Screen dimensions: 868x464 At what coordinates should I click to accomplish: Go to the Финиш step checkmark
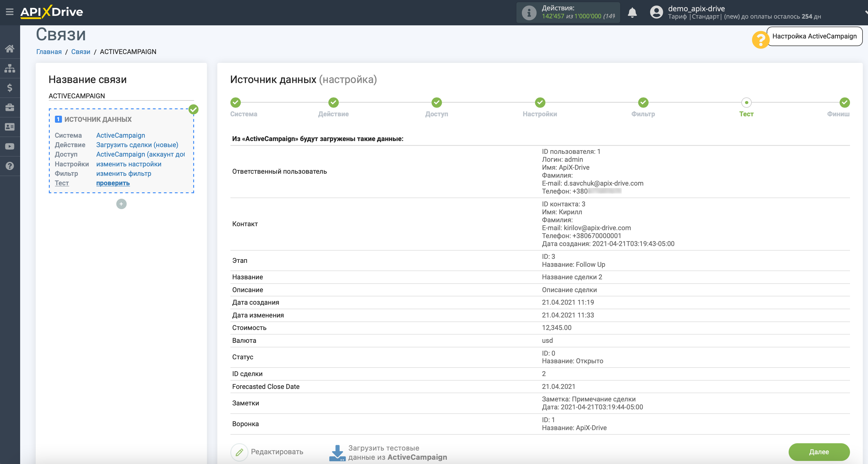pyautogui.click(x=844, y=102)
